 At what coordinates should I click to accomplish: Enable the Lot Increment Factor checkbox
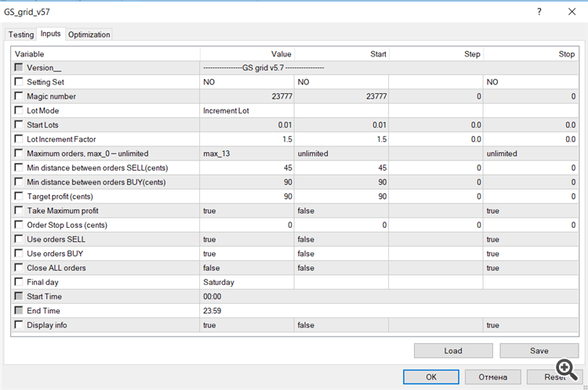(18, 139)
